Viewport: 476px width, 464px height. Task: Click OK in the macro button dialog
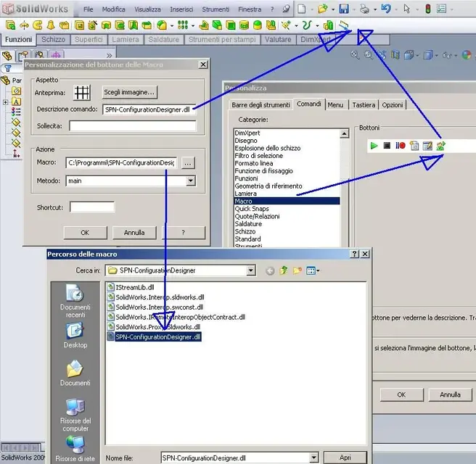click(85, 233)
